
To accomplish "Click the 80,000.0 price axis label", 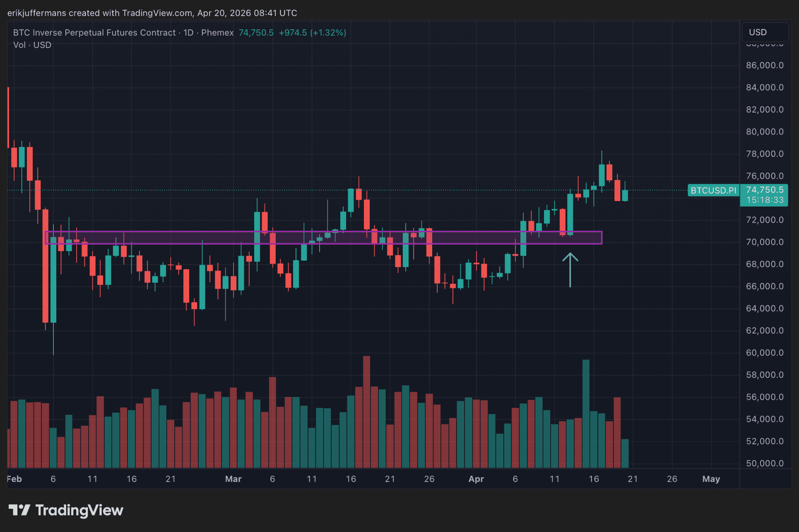I will coord(764,132).
